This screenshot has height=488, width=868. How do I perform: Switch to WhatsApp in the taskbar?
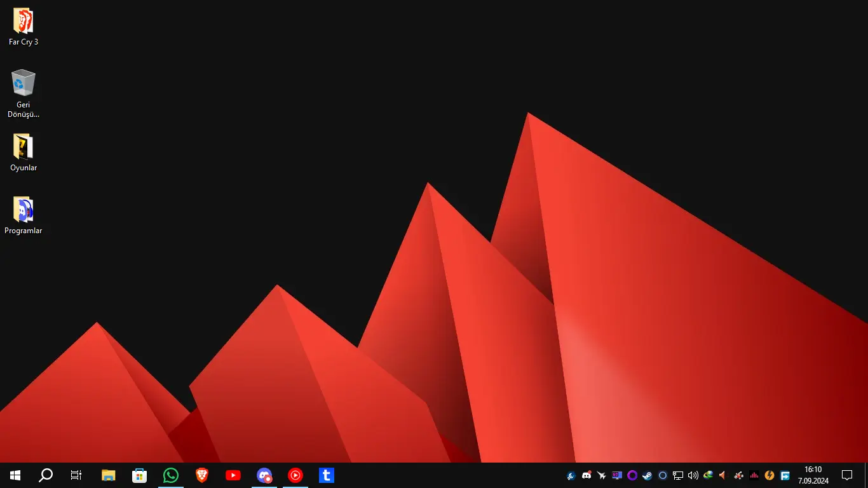[171, 475]
